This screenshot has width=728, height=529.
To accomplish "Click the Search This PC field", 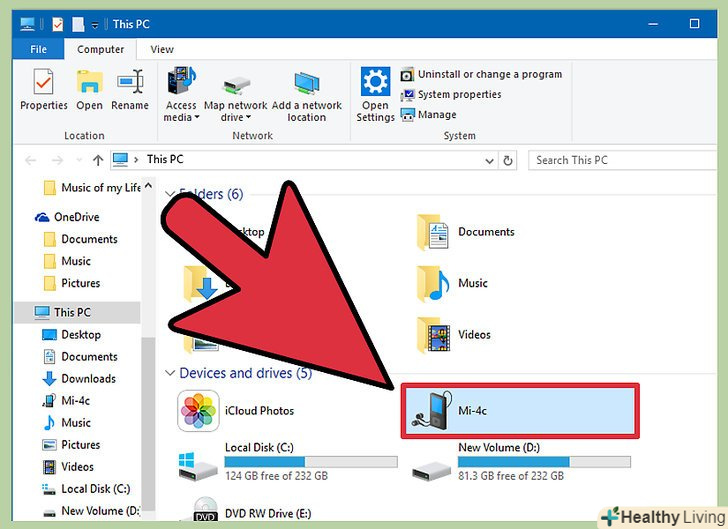I will pos(623,160).
